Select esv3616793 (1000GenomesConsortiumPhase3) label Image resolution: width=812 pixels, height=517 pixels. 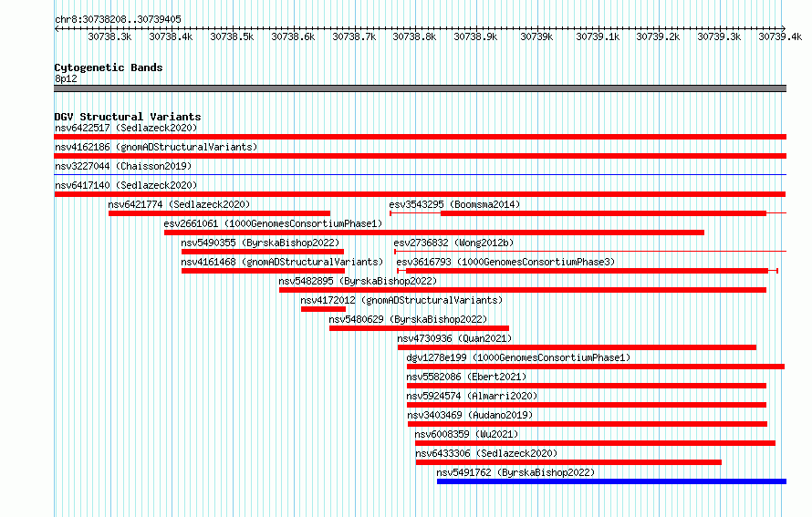coord(506,262)
